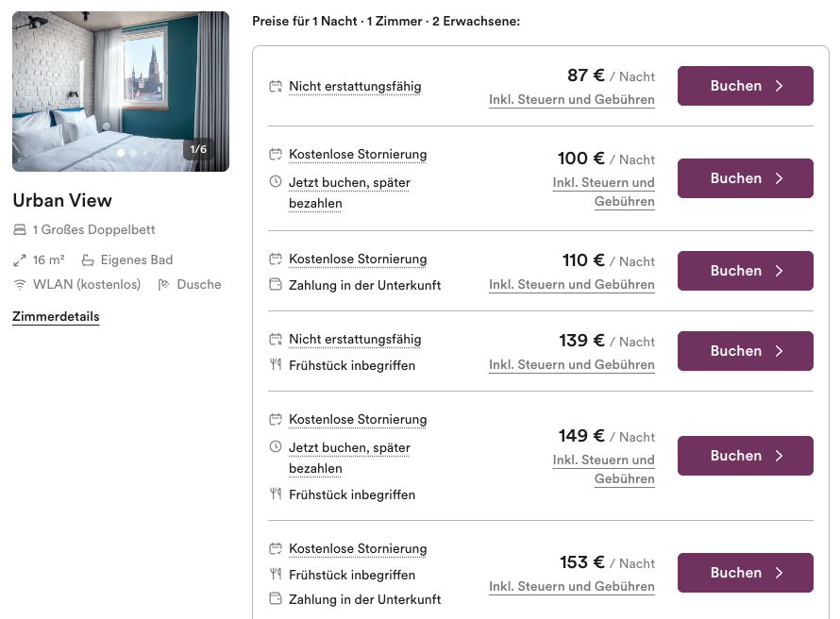Click cutlery icon in 139 € offer
Image resolution: width=840 pixels, height=619 pixels.
pyautogui.click(x=276, y=365)
